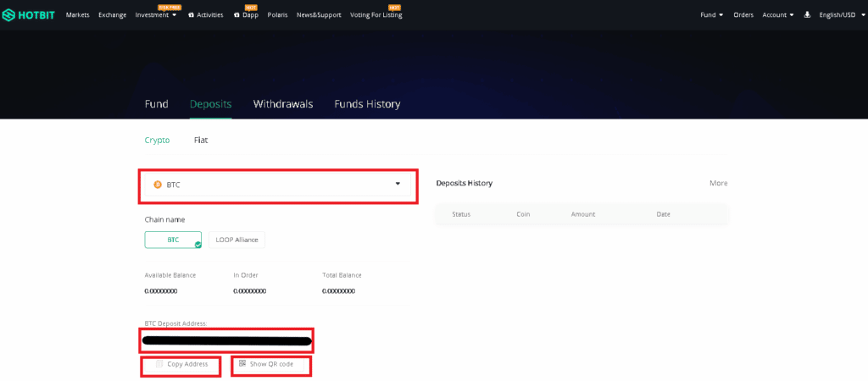Select the BTC chain option

click(x=173, y=240)
